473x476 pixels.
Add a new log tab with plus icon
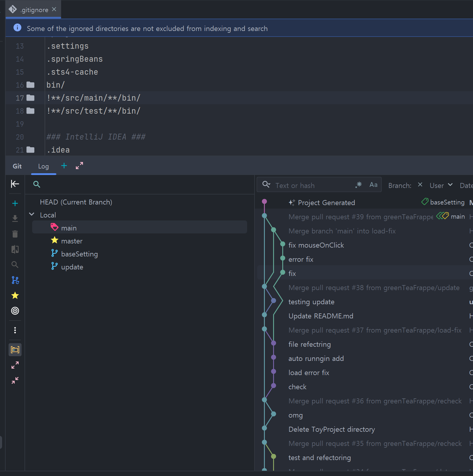click(64, 166)
